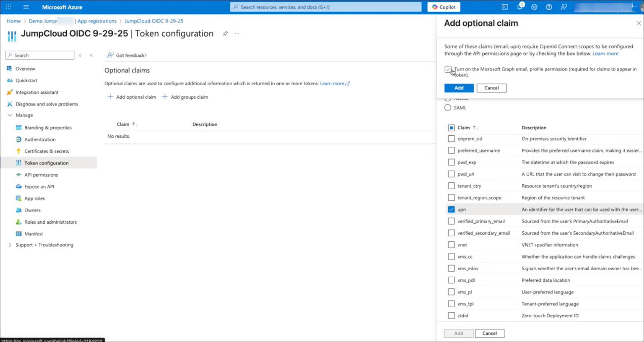The width and height of the screenshot is (644, 342).
Task: Open Cloud Shell from the top bar
Action: (505, 7)
